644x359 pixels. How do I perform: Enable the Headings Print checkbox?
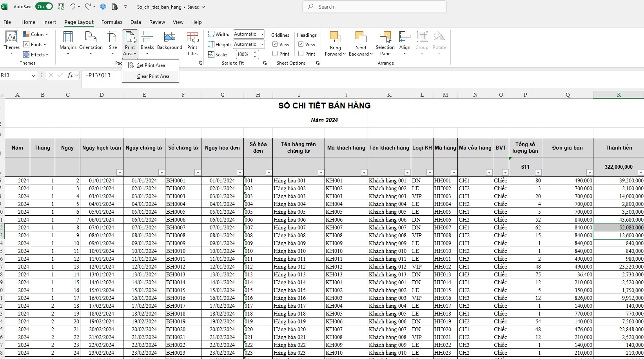(x=301, y=54)
